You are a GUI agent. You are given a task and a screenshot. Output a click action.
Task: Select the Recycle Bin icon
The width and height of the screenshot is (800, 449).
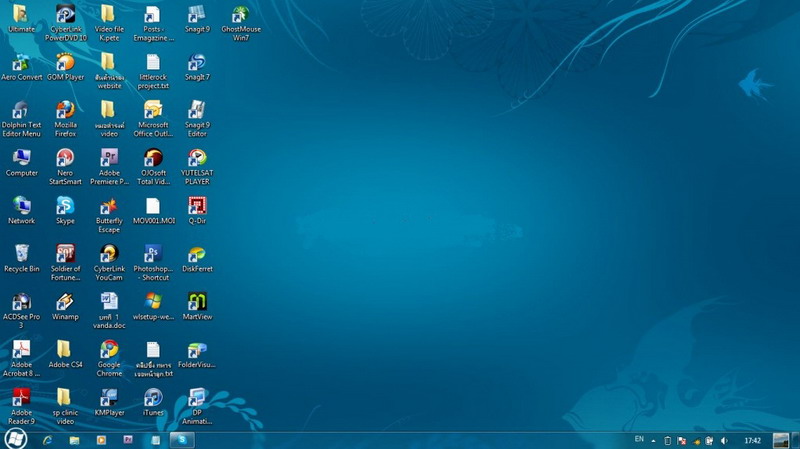[x=21, y=258]
